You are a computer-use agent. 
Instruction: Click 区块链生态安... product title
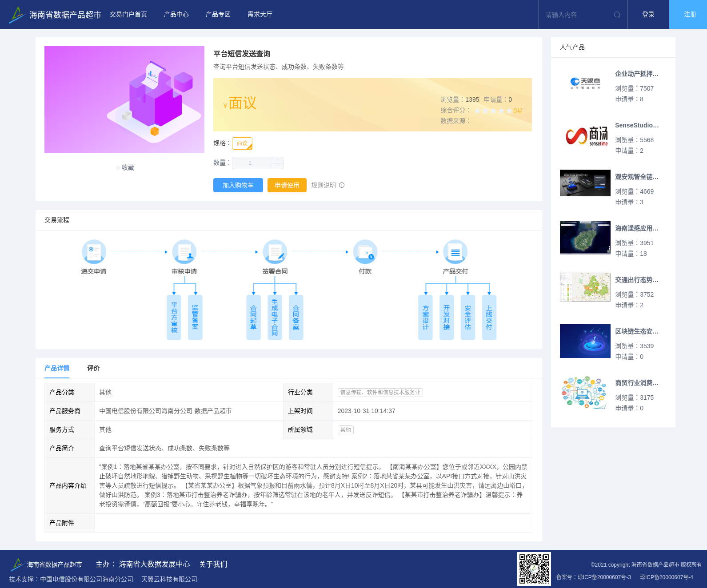(637, 331)
